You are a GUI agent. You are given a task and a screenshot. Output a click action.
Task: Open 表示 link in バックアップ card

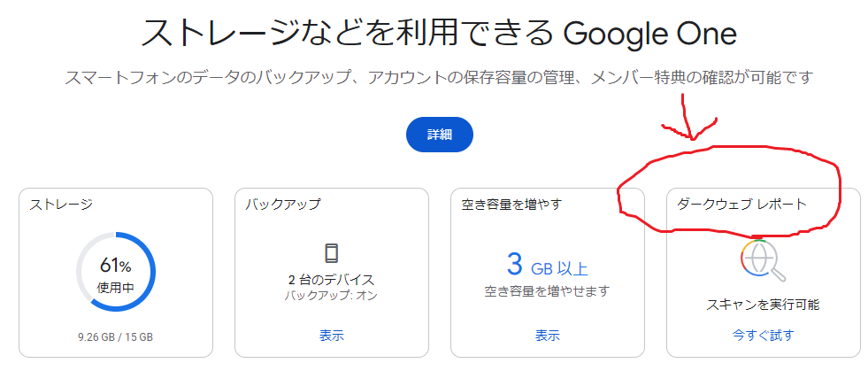(x=332, y=335)
